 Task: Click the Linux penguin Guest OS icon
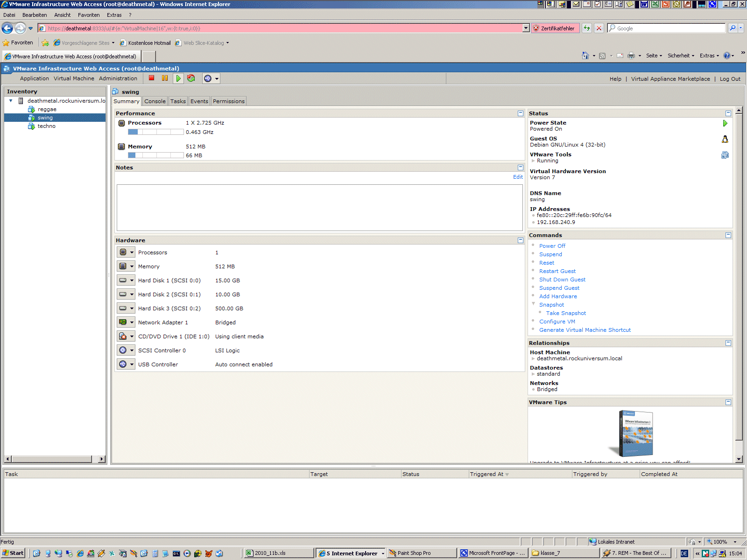[725, 139]
